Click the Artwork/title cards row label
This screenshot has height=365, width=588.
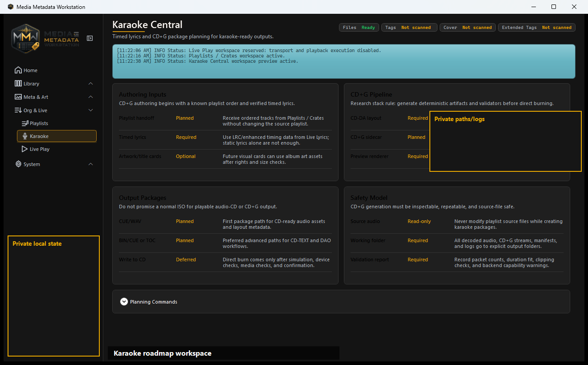point(140,156)
